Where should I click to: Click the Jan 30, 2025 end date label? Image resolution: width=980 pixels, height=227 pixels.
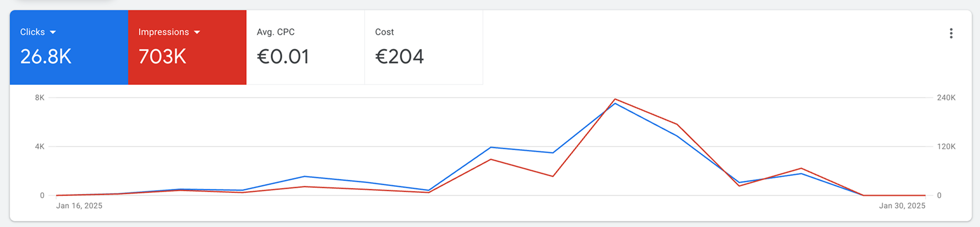pyautogui.click(x=902, y=206)
